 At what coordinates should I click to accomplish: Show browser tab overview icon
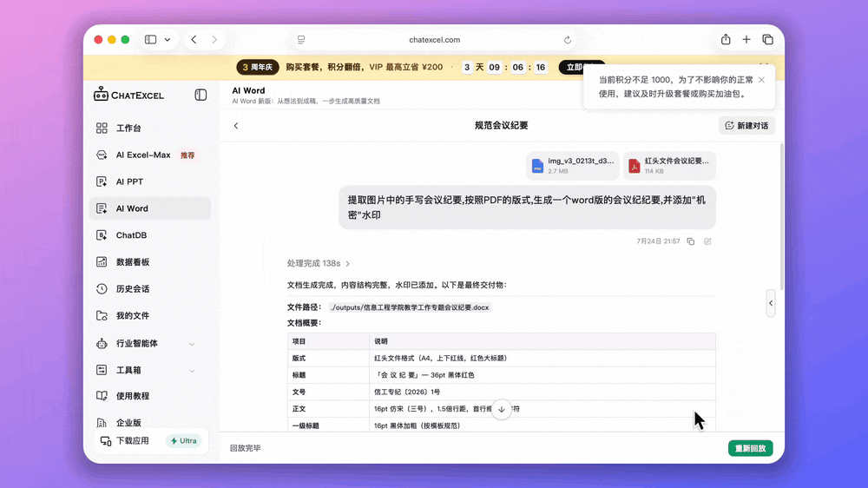pyautogui.click(x=767, y=39)
